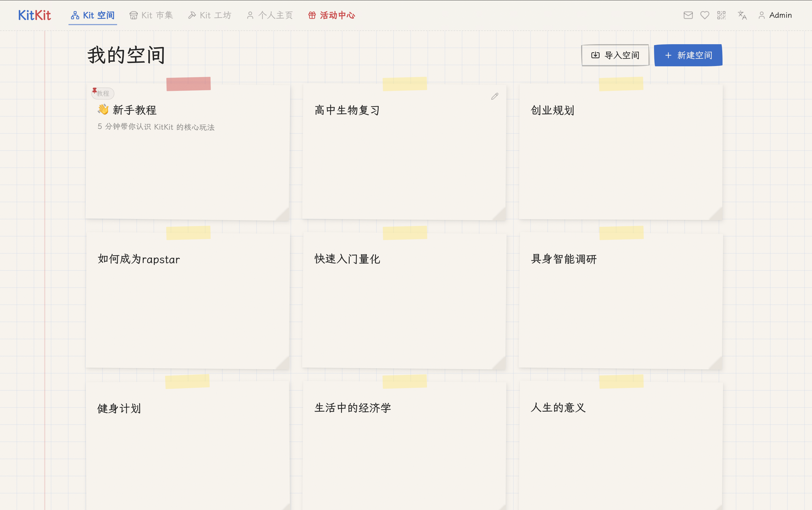Open the 高中生物复习 space card
This screenshot has height=510, width=812.
(x=404, y=152)
